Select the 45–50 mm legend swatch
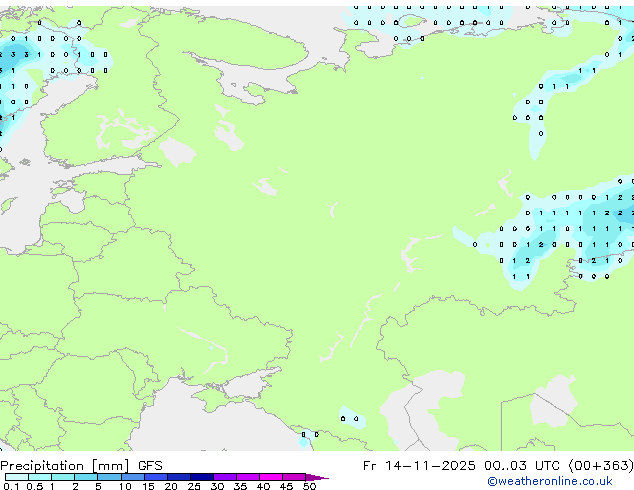 tap(294, 477)
